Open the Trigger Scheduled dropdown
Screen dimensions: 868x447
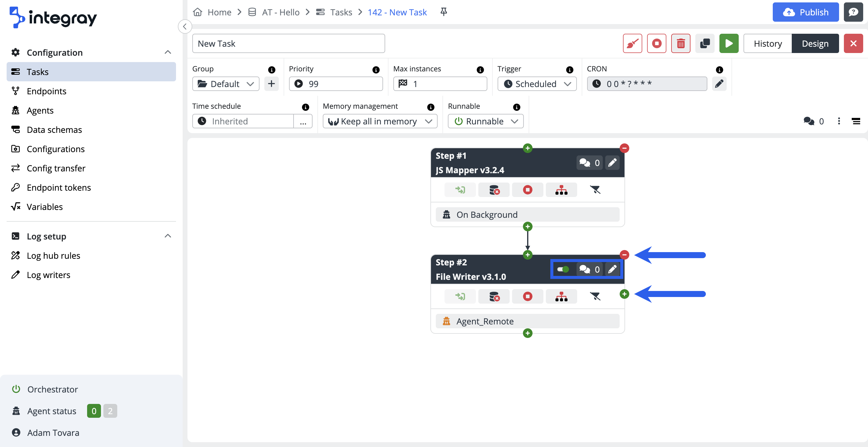pos(537,84)
